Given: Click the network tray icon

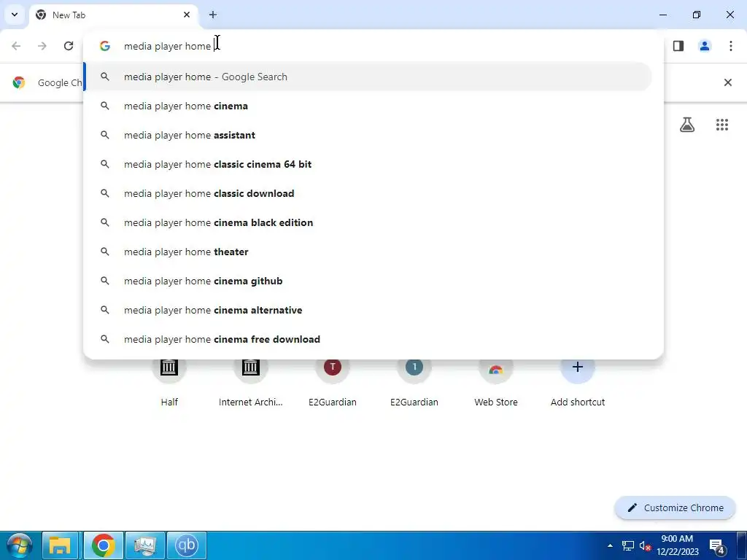Looking at the screenshot, I should 628,545.
